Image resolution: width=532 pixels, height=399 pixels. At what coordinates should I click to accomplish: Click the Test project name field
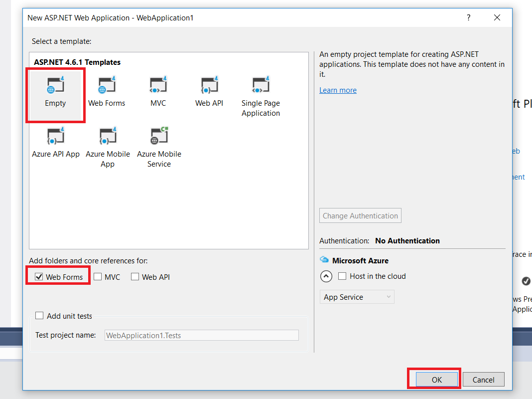point(202,335)
